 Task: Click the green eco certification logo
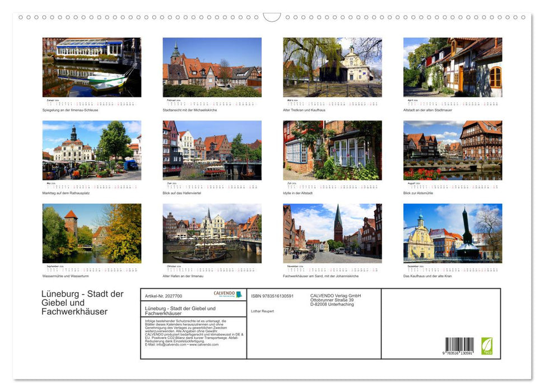point(488,347)
